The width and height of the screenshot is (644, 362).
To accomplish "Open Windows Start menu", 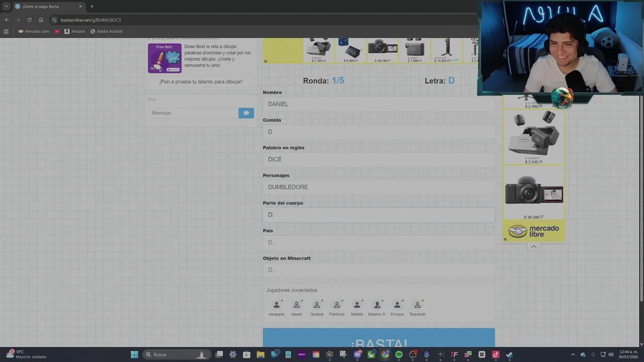I will point(134,354).
